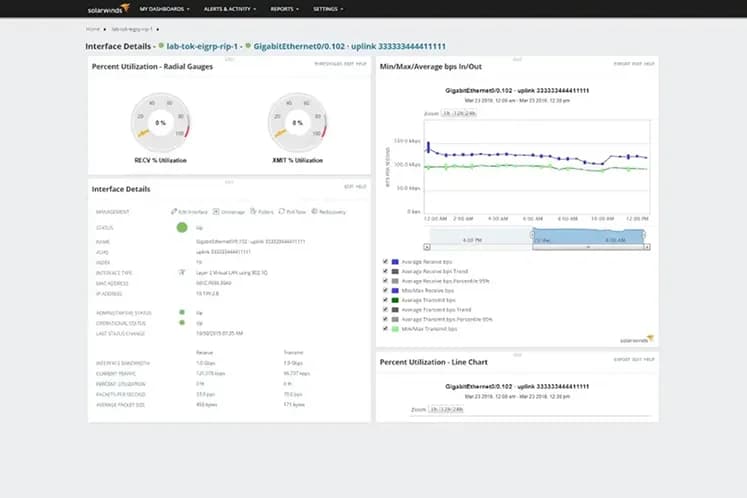
Task: Click green status dot before GigabitEthernet0/0.102 title
Action: point(248,46)
